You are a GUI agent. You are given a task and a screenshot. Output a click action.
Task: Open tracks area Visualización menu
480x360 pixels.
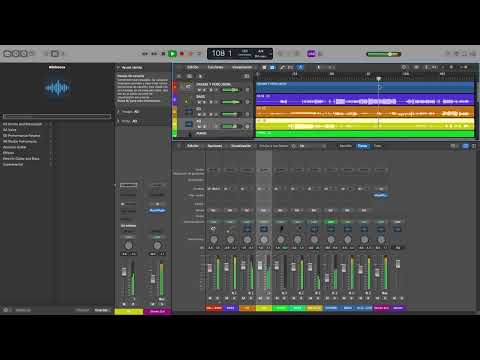242,67
